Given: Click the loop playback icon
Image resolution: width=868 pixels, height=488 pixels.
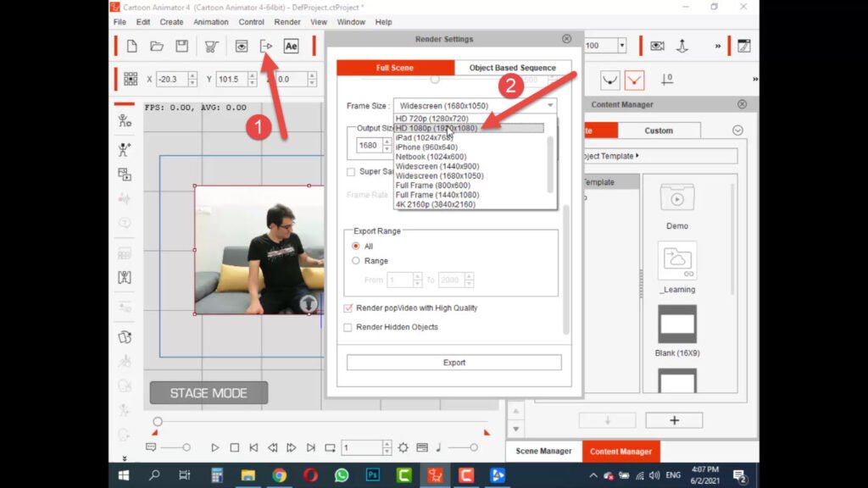Looking at the screenshot, I should (x=330, y=447).
